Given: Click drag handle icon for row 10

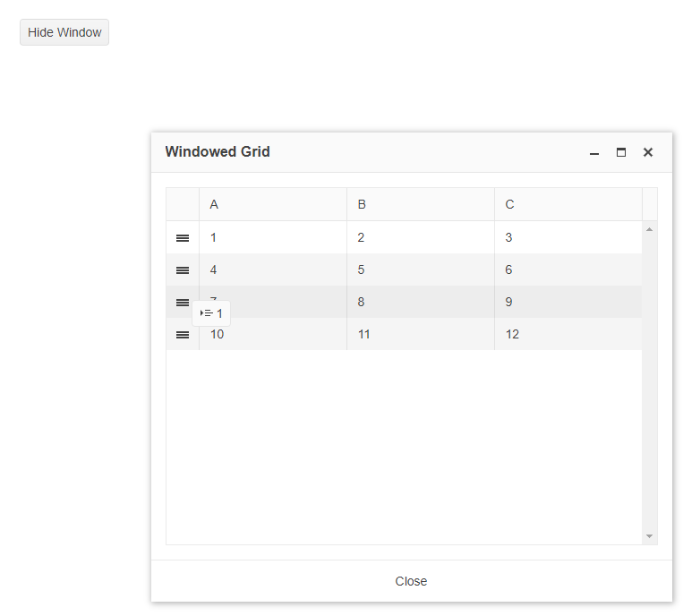Looking at the screenshot, I should (x=183, y=335).
